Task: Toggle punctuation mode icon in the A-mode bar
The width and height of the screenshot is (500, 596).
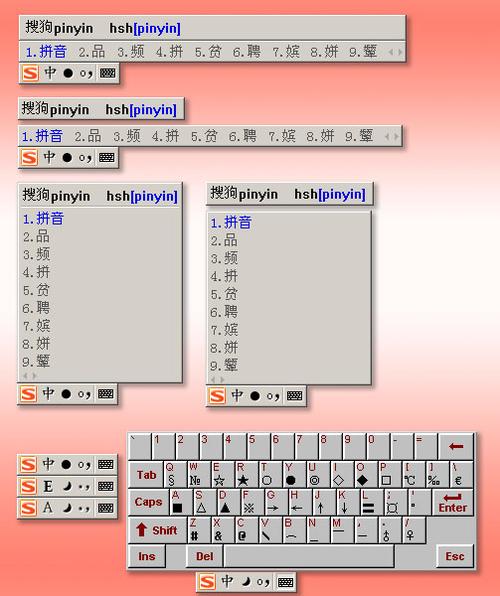Action: (84, 509)
